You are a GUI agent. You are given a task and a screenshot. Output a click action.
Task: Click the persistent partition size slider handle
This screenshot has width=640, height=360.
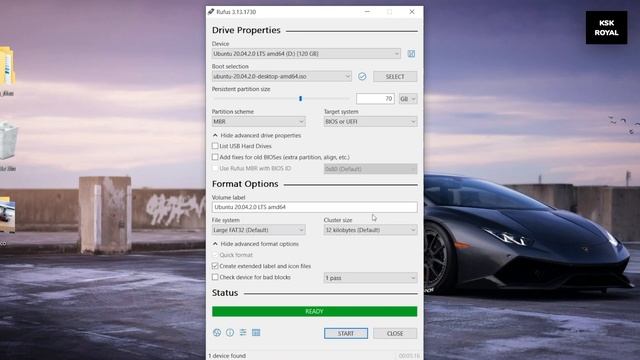coord(300,98)
